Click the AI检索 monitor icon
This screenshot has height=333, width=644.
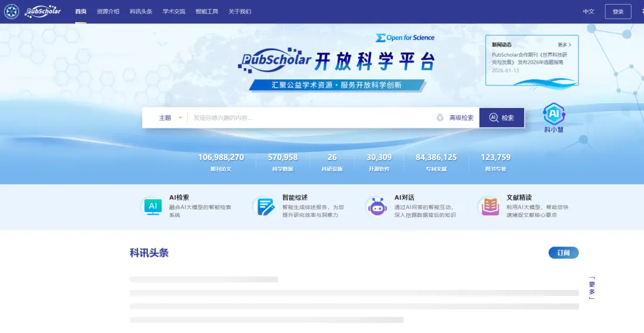153,206
